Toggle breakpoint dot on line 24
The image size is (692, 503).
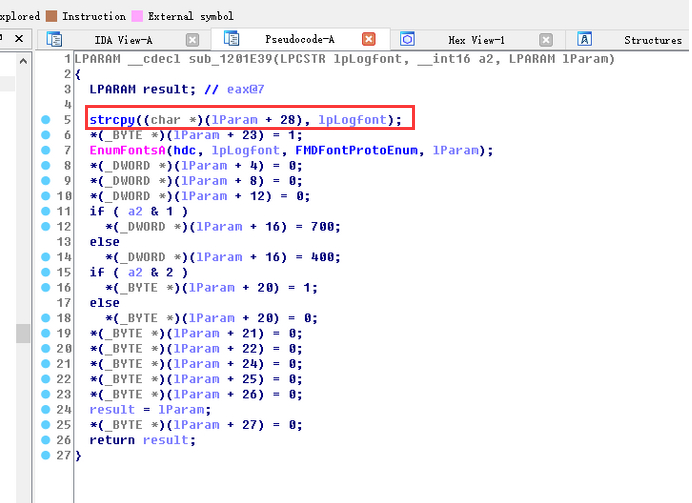[45, 409]
